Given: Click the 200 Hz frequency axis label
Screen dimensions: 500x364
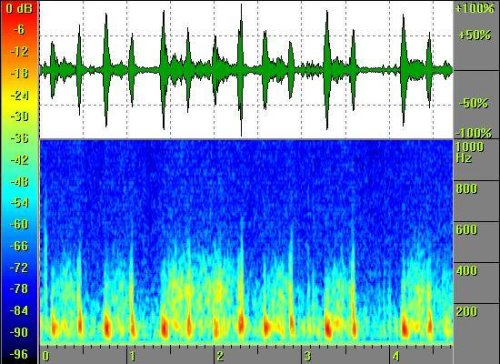Looking at the screenshot, I should coord(467,312).
